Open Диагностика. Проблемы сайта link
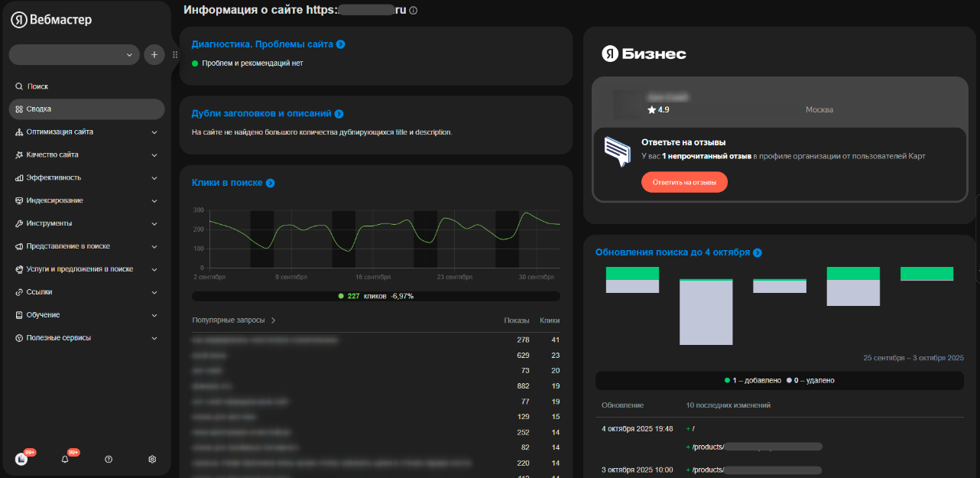The image size is (980, 478). (262, 44)
